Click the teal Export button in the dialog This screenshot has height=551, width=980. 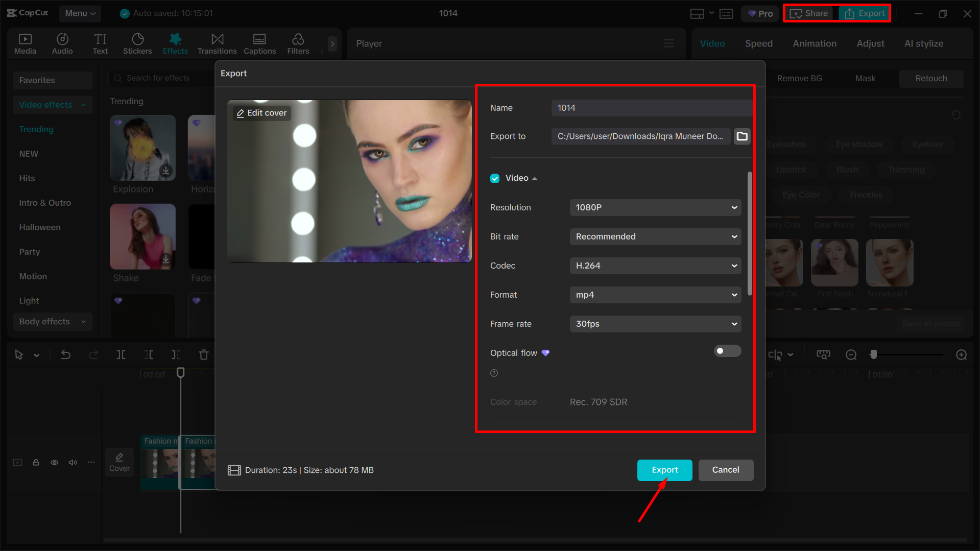(664, 470)
